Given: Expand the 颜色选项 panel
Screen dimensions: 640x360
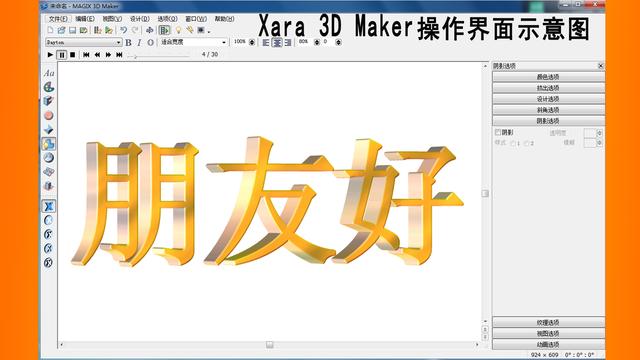Looking at the screenshot, I should click(548, 77).
